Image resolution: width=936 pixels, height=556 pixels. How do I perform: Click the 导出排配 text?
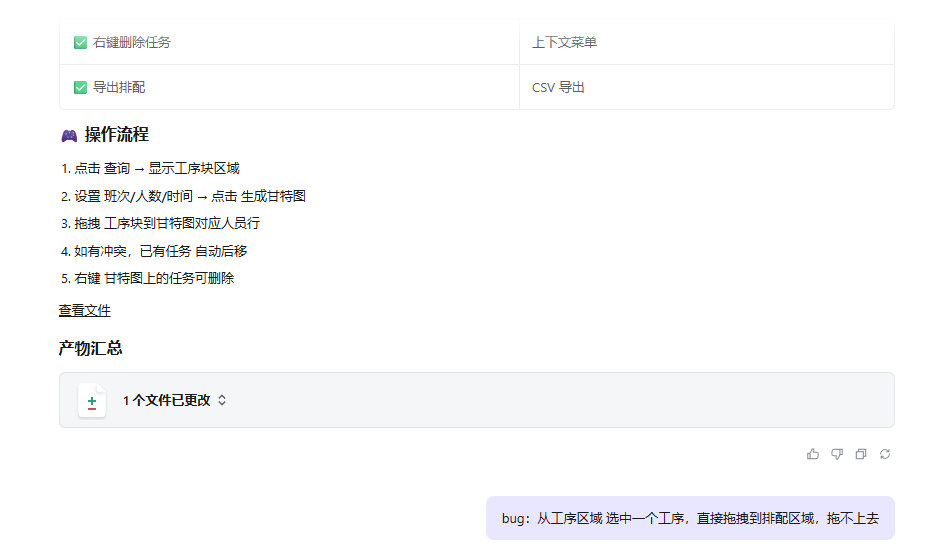pyautogui.click(x=119, y=87)
